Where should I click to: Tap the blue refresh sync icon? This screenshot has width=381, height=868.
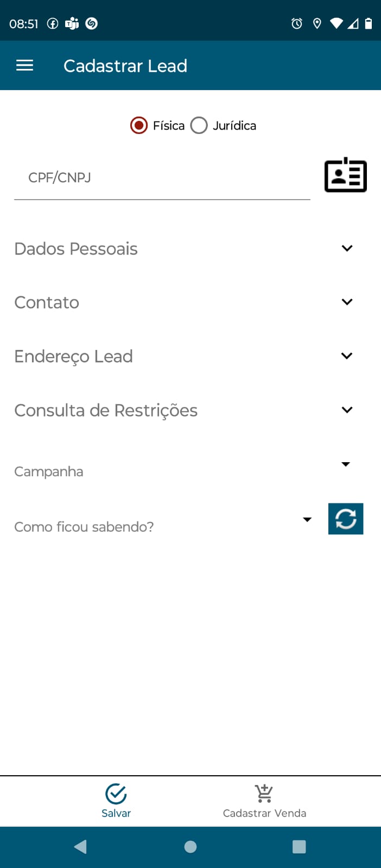346,519
